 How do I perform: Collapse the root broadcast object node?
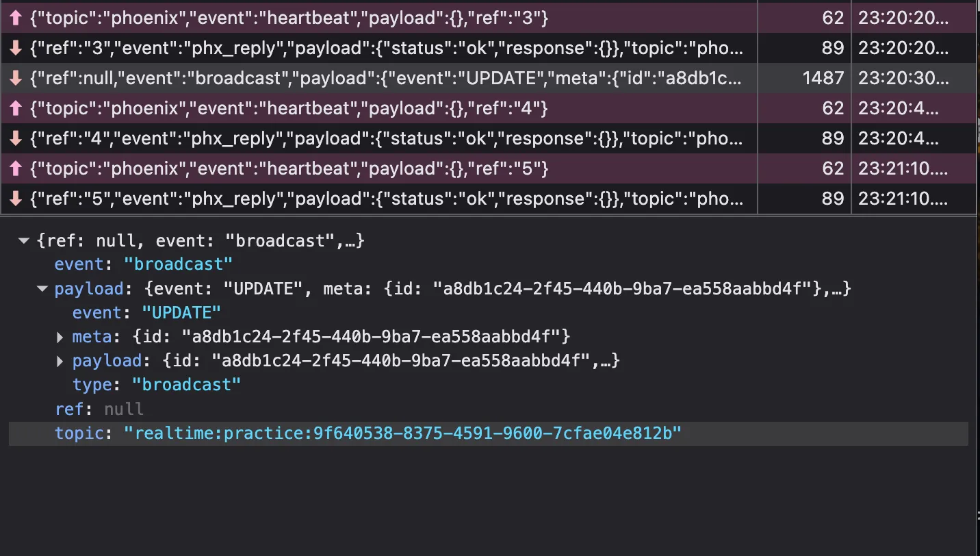(x=24, y=240)
